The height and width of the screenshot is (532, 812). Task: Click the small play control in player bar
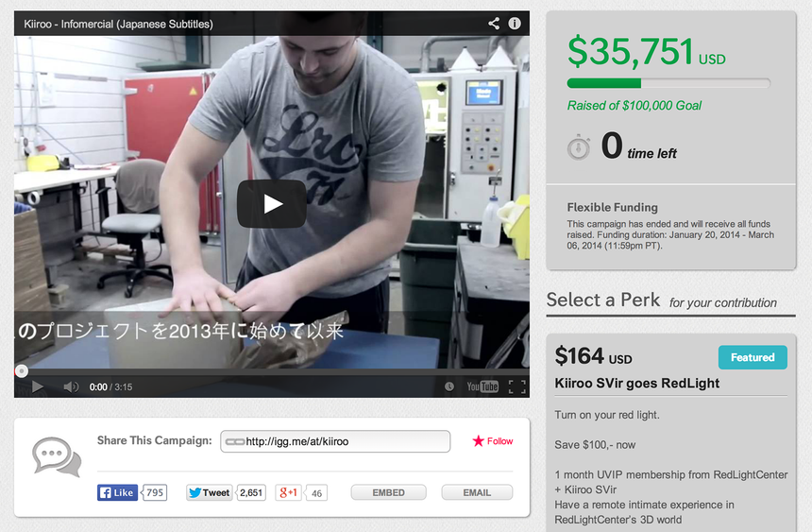point(38,386)
